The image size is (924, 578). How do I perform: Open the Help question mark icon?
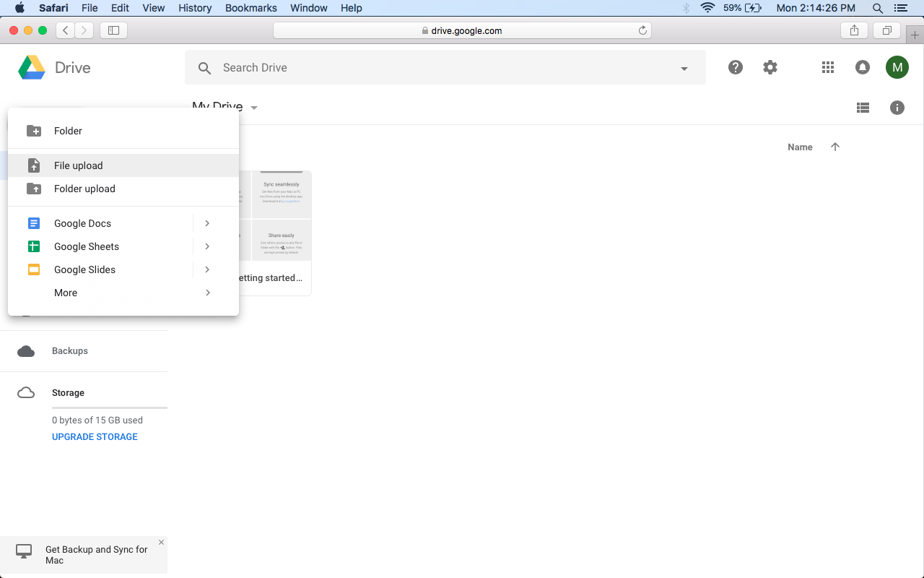(736, 67)
